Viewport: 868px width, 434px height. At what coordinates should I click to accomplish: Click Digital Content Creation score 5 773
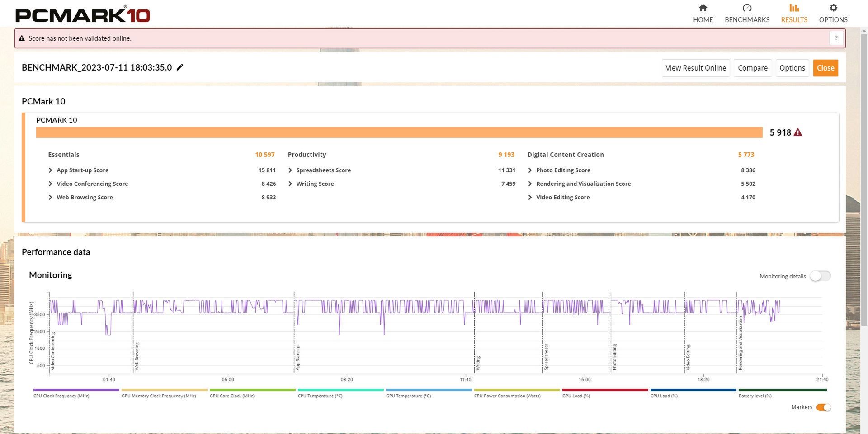pos(746,155)
